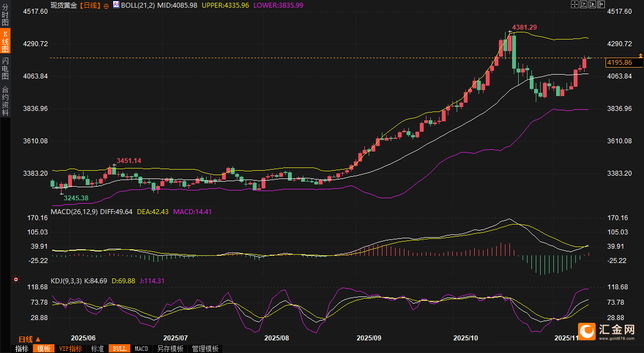The image size is (644, 353).
Task: Open the BOLL indicator chart icon
Action: 116,4
